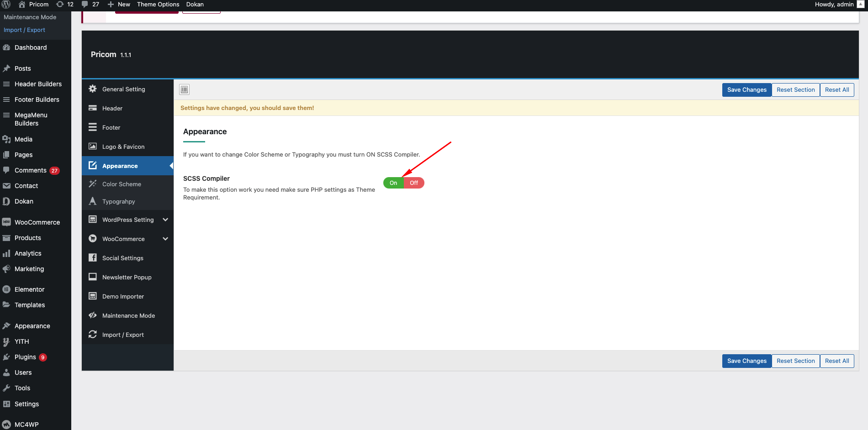Click the bottom Reset Section button
Image resolution: width=868 pixels, height=430 pixels.
tap(796, 361)
